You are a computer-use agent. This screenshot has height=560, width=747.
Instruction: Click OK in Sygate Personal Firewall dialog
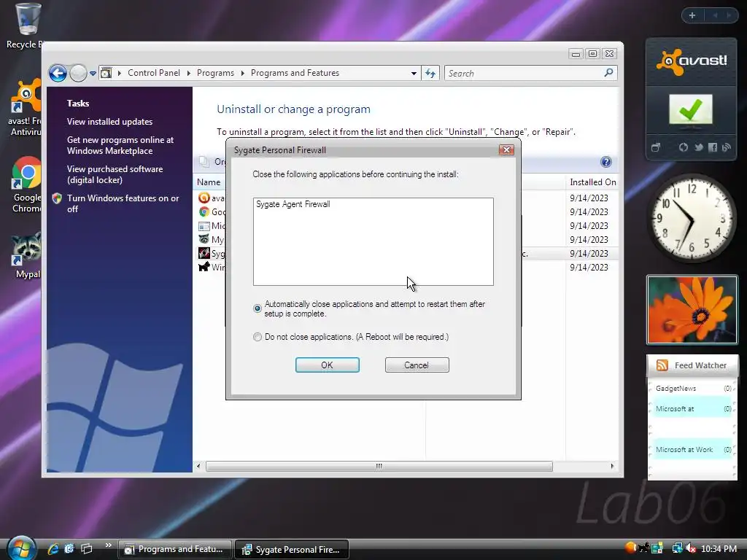pos(328,365)
